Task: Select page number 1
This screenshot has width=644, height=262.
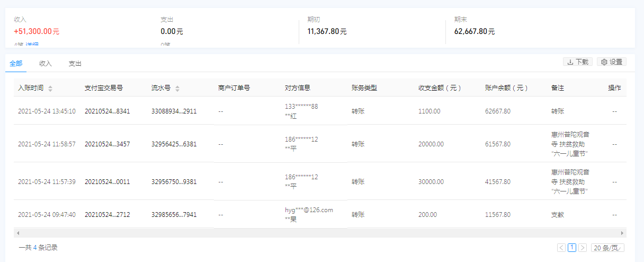Action: (572, 248)
